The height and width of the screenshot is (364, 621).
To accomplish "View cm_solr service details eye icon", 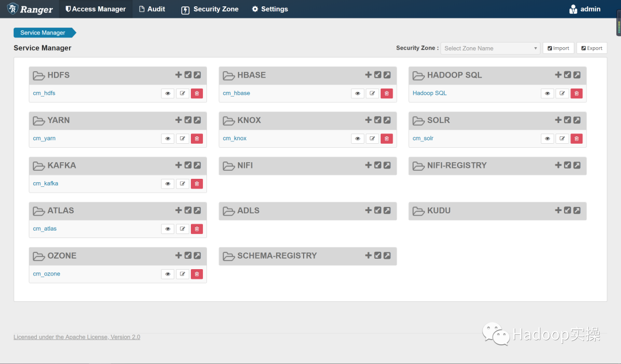I will pos(547,139).
